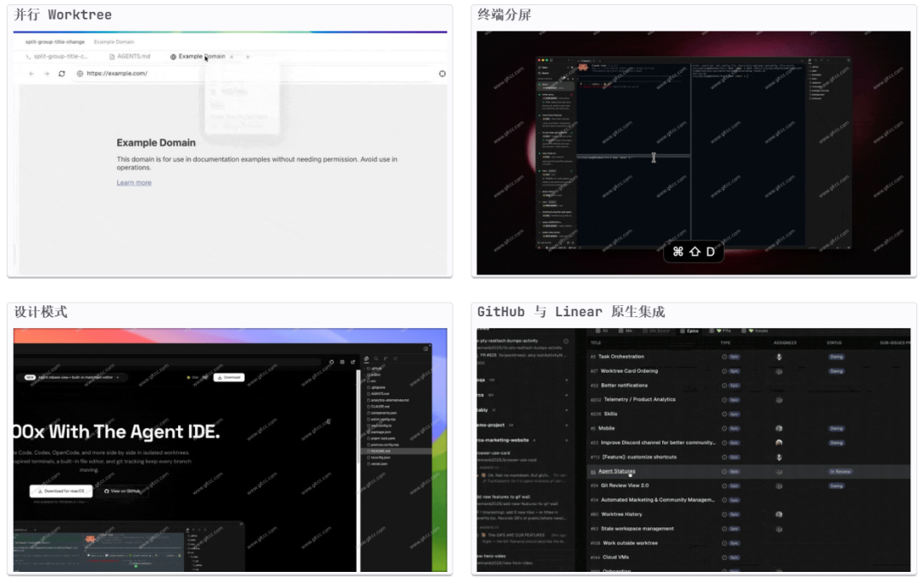This screenshot has height=583, width=924.
Task: Click the search icon above file tree
Action: (x=376, y=359)
